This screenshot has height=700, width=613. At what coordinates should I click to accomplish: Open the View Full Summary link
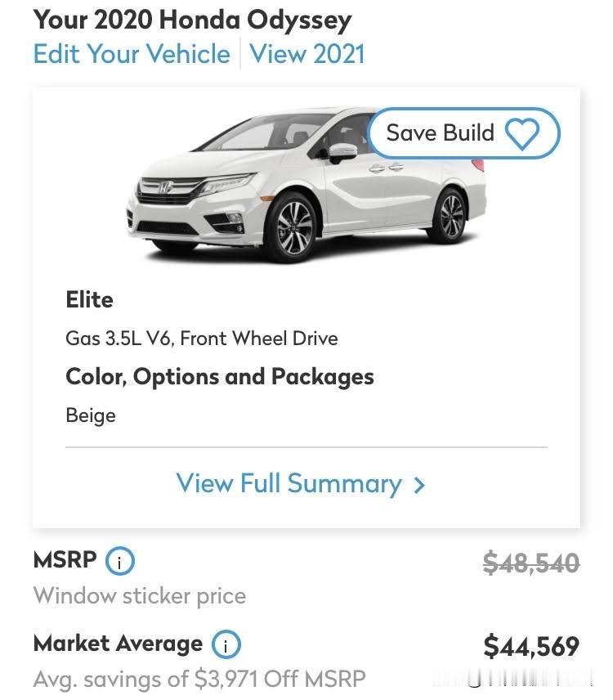coord(289,483)
